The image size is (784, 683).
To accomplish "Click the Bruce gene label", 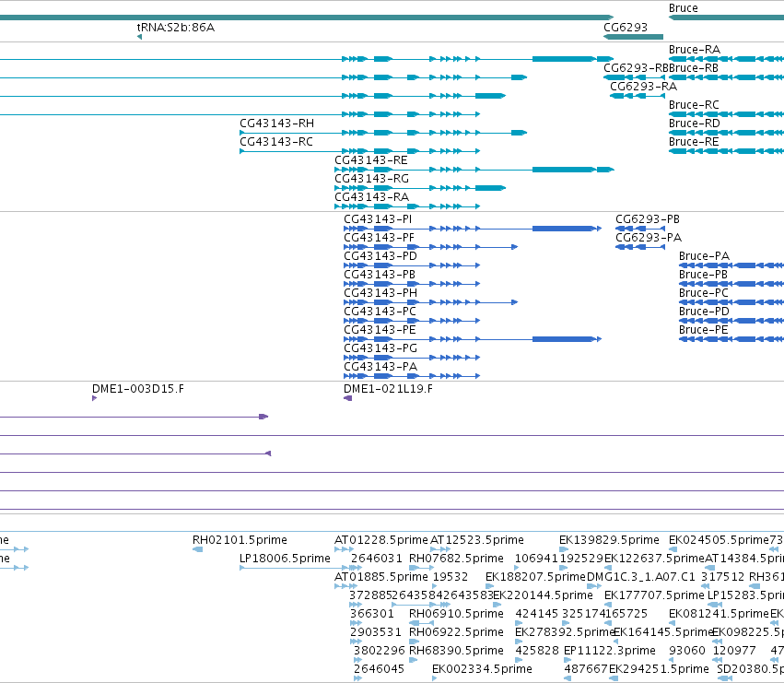I will (x=683, y=8).
